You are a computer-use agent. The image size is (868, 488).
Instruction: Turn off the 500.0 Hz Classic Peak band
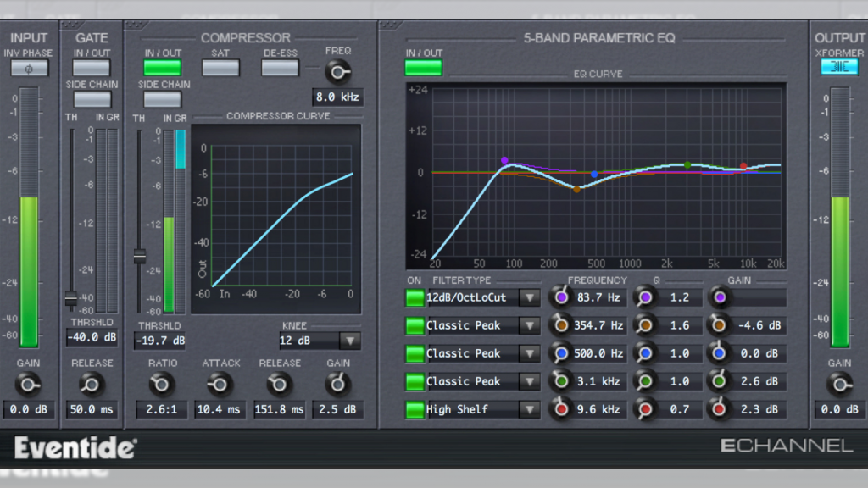(415, 353)
